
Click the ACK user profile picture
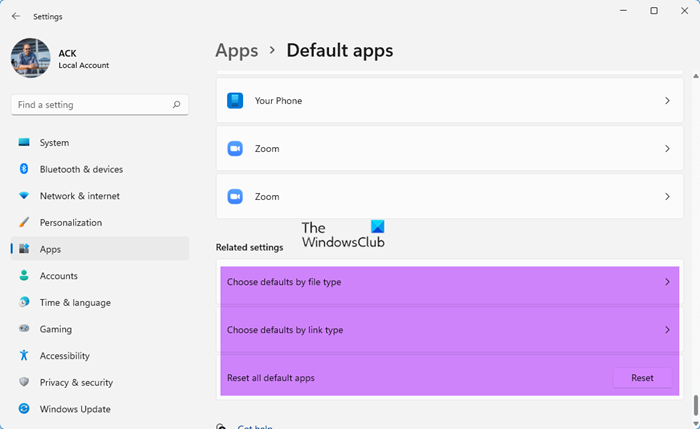pyautogui.click(x=30, y=58)
